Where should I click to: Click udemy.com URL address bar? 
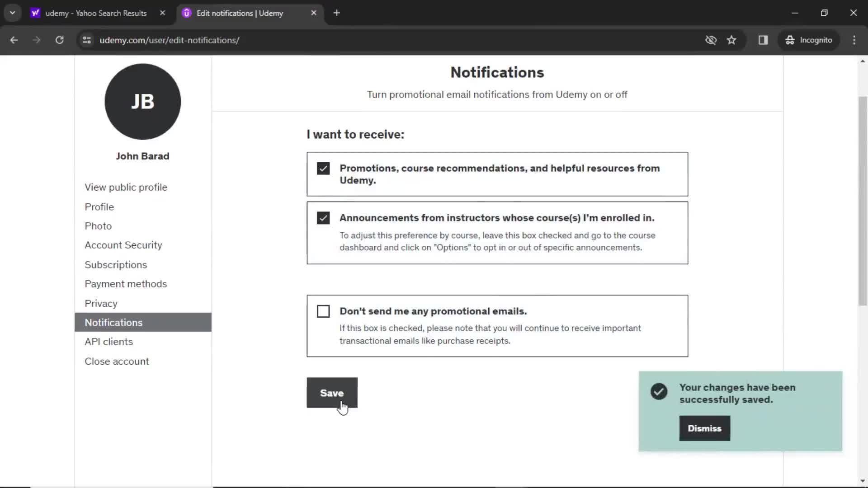169,40
